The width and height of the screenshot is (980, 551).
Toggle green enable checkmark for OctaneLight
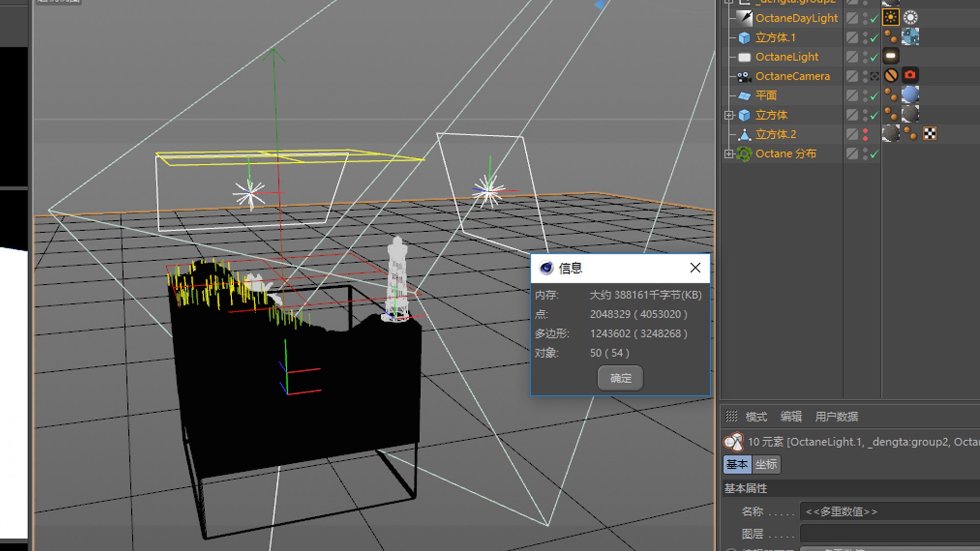click(x=874, y=57)
